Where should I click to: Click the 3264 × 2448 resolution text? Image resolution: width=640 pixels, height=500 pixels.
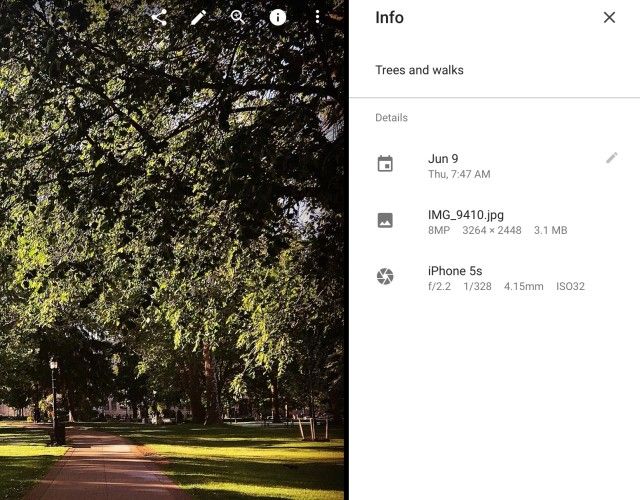pos(491,230)
